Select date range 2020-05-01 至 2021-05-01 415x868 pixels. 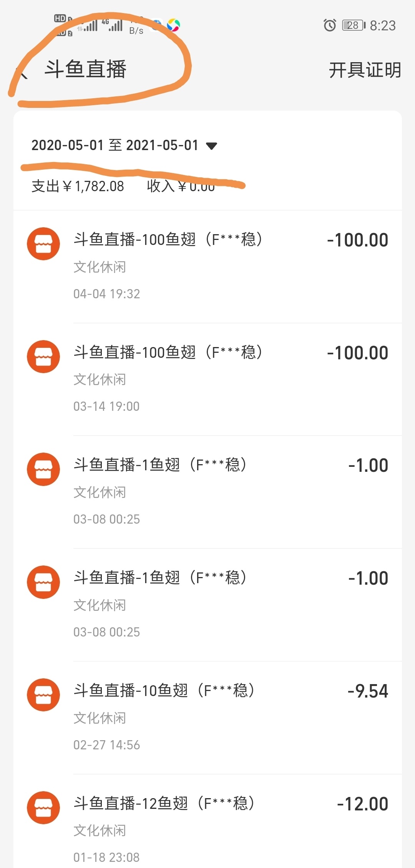tap(115, 145)
